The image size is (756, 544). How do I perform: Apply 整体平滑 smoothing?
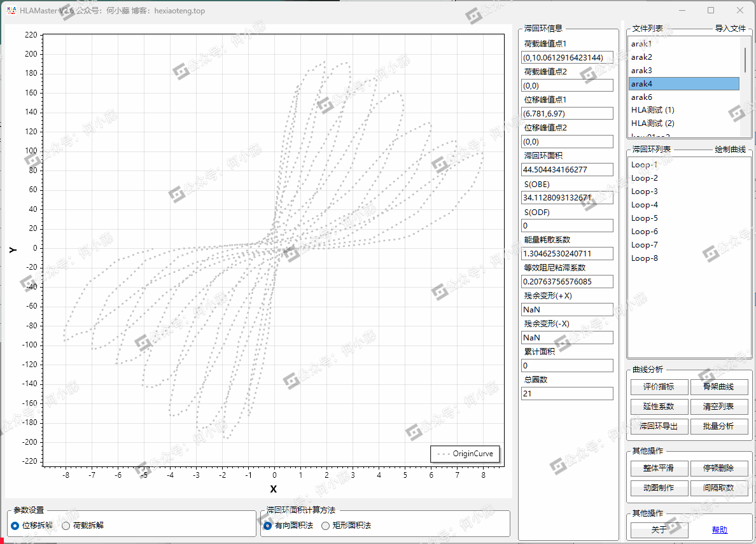pyautogui.click(x=659, y=469)
